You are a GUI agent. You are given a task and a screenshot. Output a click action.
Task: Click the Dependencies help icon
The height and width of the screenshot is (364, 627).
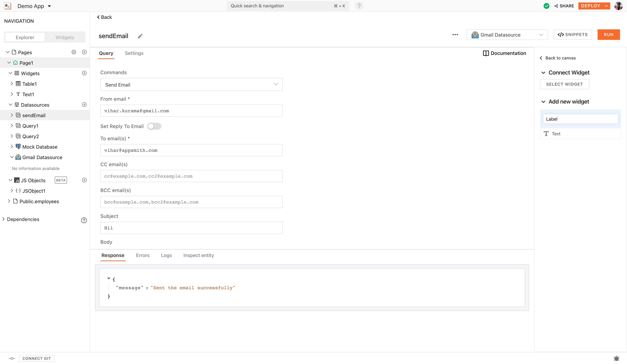(84, 220)
